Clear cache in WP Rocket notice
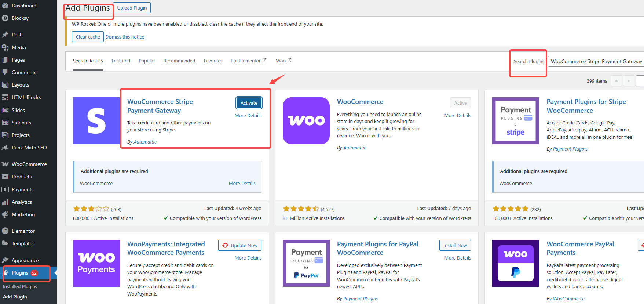This screenshot has width=644, height=304. [88, 37]
